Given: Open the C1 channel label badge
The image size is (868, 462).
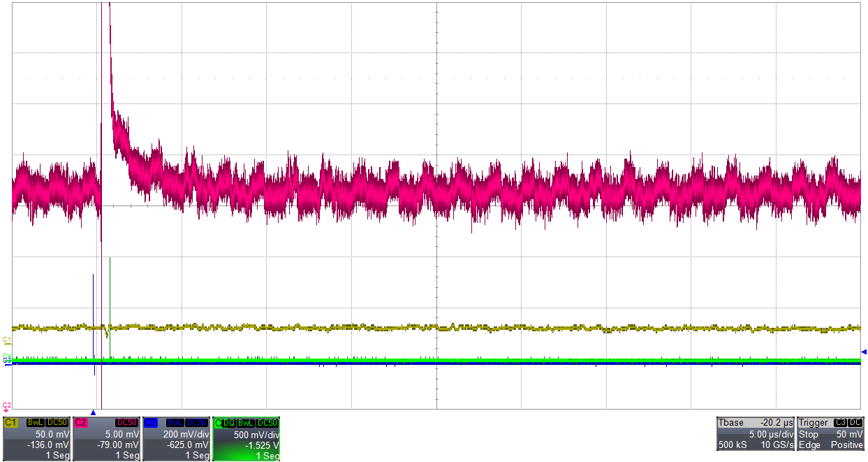Looking at the screenshot, I should [10, 423].
